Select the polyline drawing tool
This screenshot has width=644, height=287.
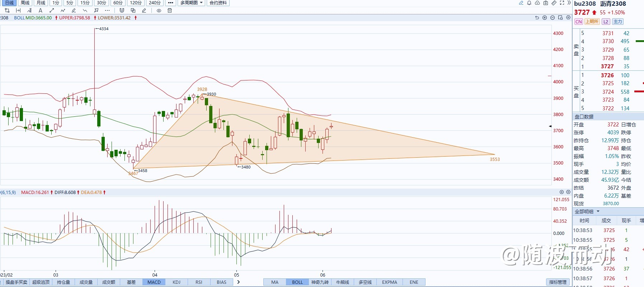point(63,10)
